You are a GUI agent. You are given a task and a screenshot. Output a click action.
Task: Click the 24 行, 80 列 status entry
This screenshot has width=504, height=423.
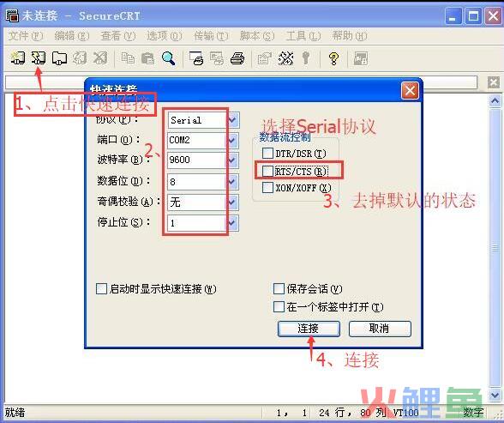[x=353, y=413]
